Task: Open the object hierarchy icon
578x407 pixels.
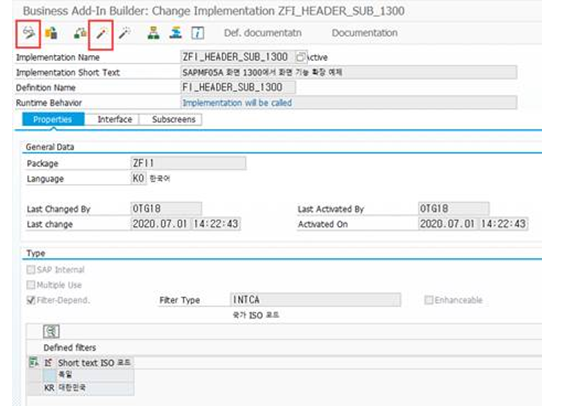Action: [x=153, y=33]
